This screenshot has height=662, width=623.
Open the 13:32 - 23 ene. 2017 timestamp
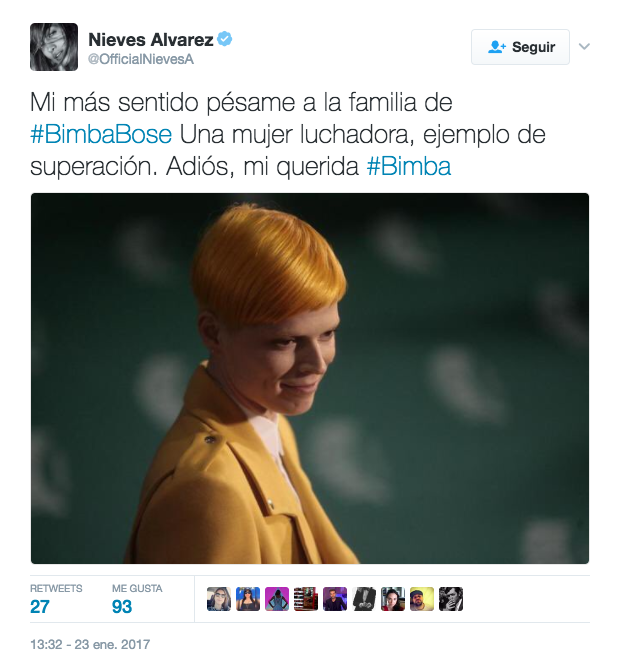pyautogui.click(x=90, y=644)
